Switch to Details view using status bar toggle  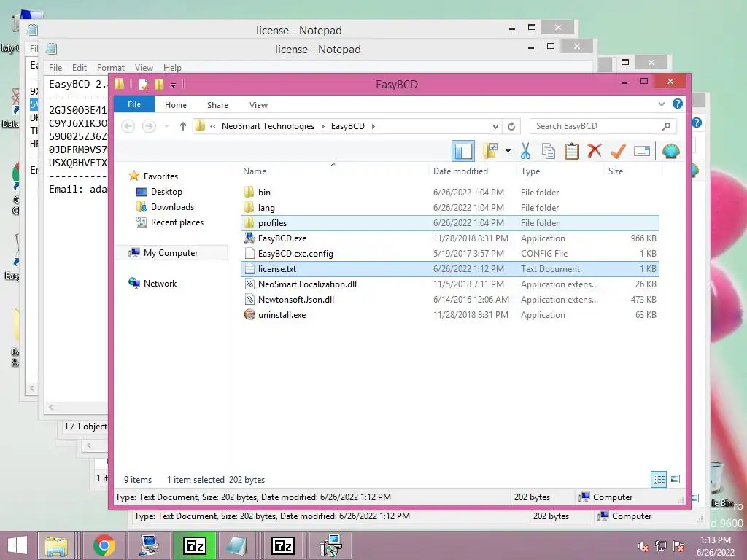pos(659,479)
